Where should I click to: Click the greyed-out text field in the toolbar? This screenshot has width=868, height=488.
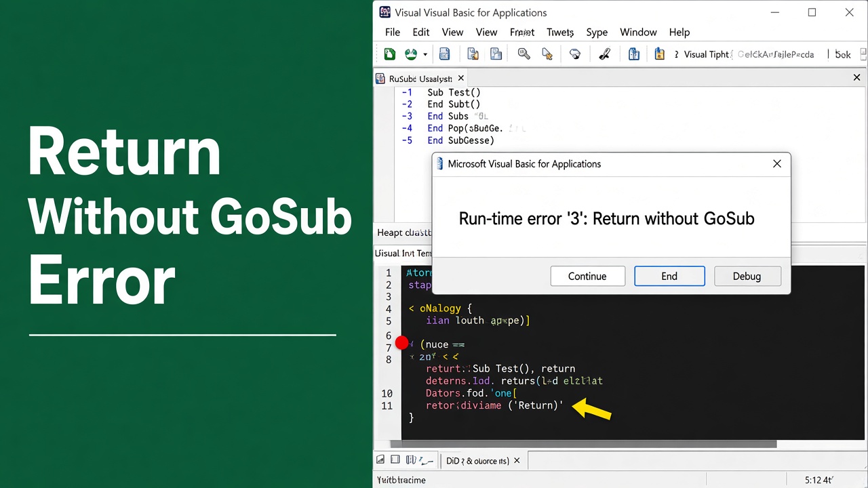coord(775,55)
